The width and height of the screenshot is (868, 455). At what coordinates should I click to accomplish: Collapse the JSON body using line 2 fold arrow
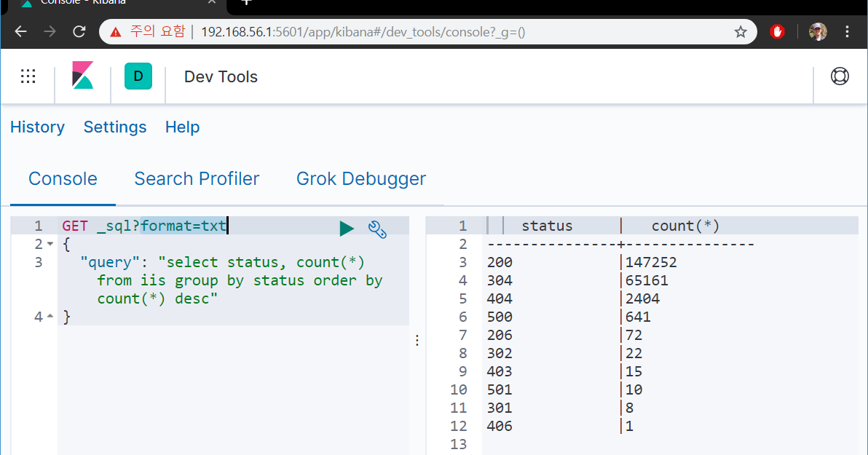(51, 244)
